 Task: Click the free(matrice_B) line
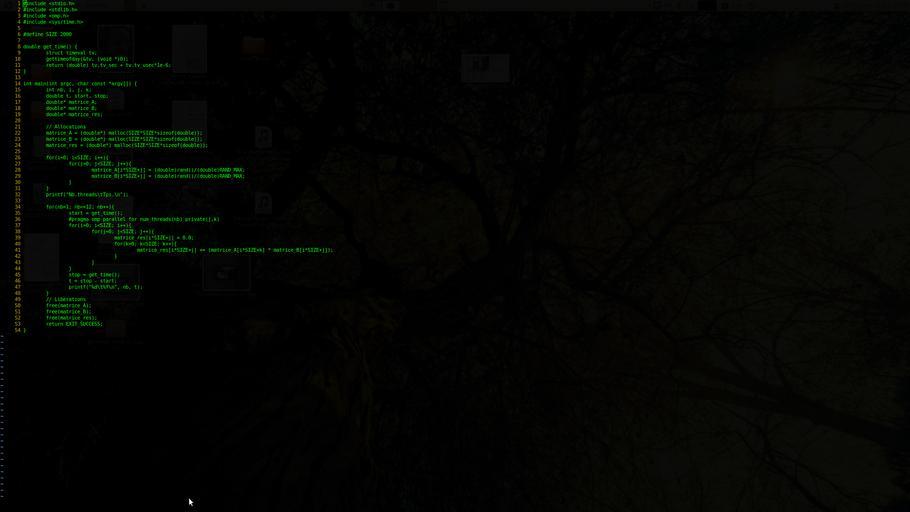coord(68,312)
